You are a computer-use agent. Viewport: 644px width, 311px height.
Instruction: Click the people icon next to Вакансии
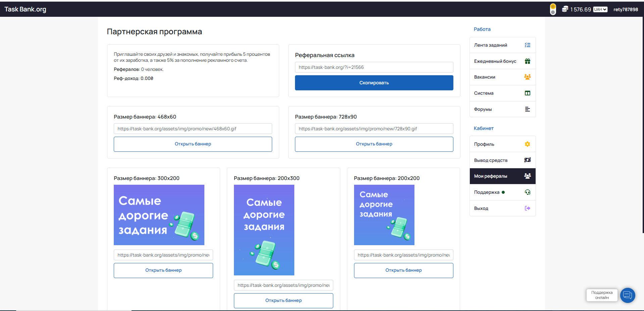pos(527,77)
